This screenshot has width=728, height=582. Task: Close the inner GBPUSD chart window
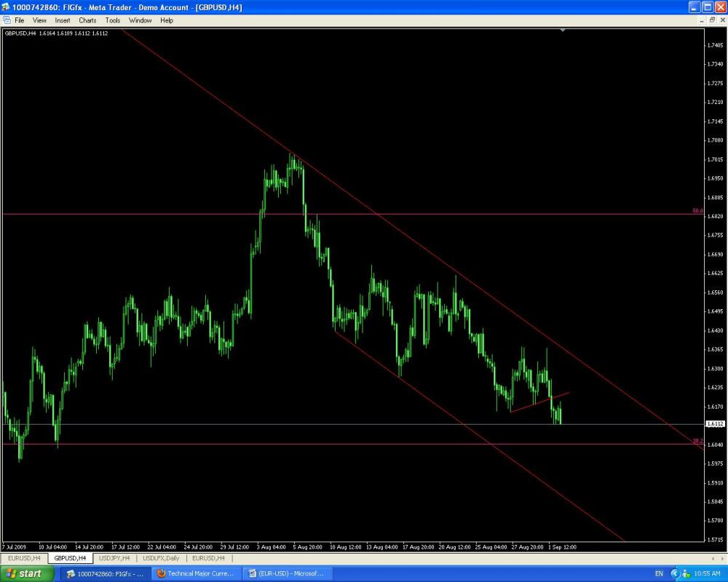tap(722, 20)
